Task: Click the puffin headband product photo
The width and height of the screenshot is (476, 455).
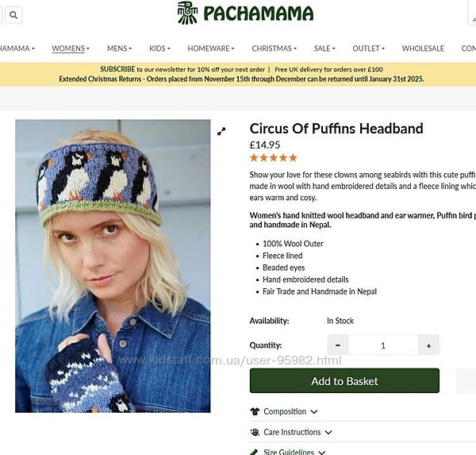Action: coord(113,266)
